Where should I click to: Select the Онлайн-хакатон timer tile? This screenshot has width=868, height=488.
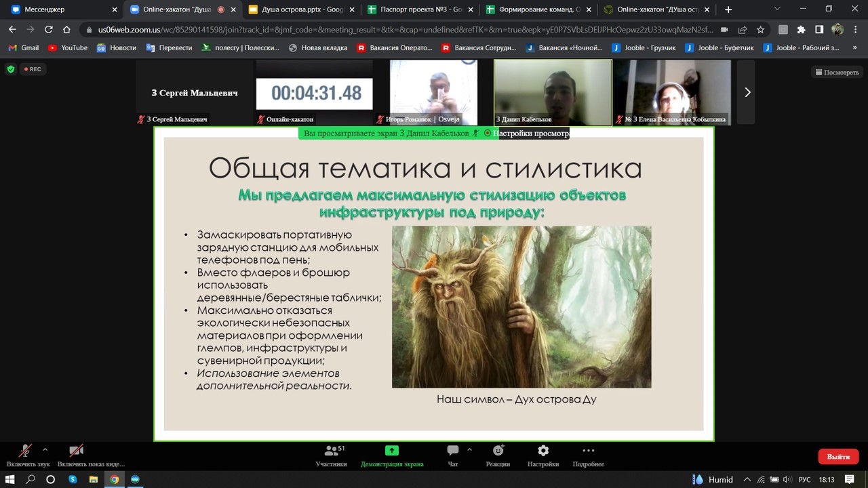pyautogui.click(x=314, y=92)
